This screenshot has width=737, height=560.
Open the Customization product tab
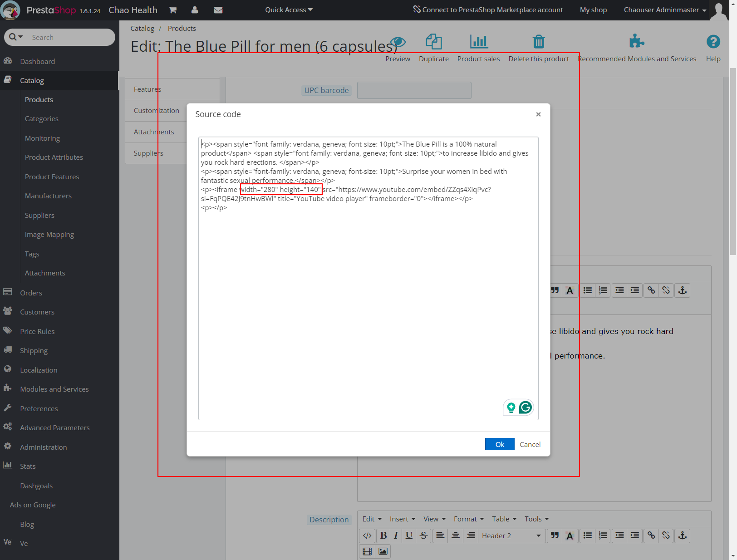click(156, 111)
